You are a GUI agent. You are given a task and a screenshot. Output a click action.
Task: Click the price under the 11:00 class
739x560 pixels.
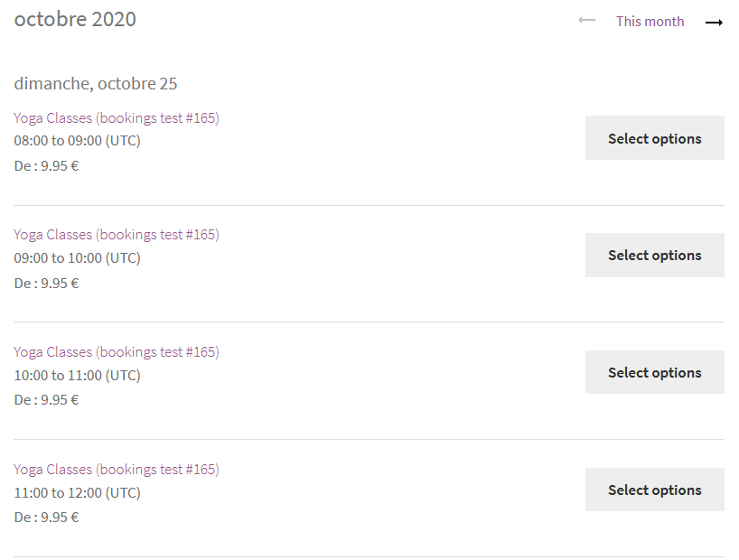coord(47,518)
